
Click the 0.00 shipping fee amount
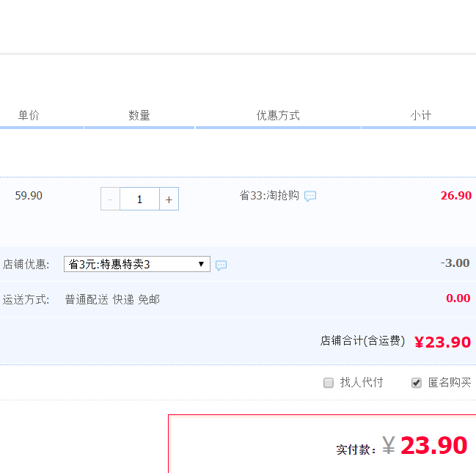pos(458,298)
